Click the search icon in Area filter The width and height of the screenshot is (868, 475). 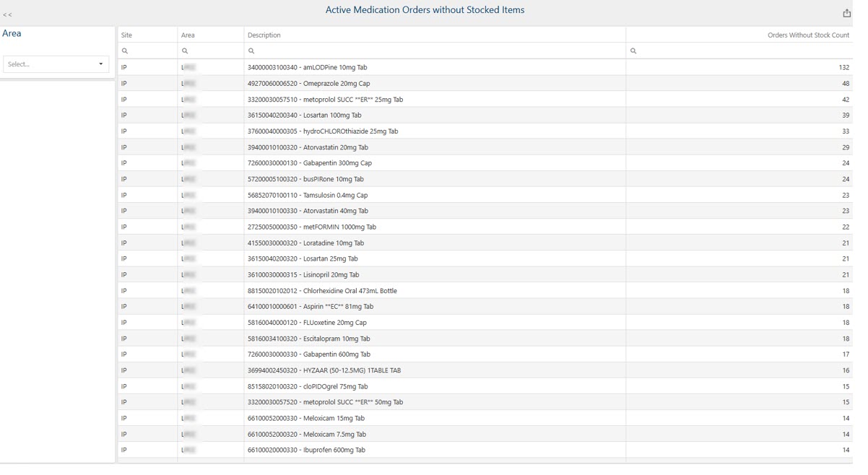tap(185, 51)
